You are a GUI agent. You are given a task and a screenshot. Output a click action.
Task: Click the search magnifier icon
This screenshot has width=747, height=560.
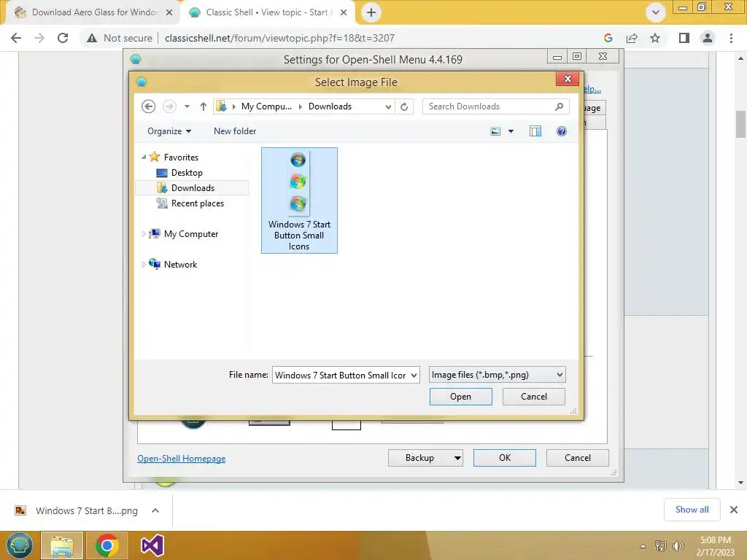pyautogui.click(x=560, y=106)
